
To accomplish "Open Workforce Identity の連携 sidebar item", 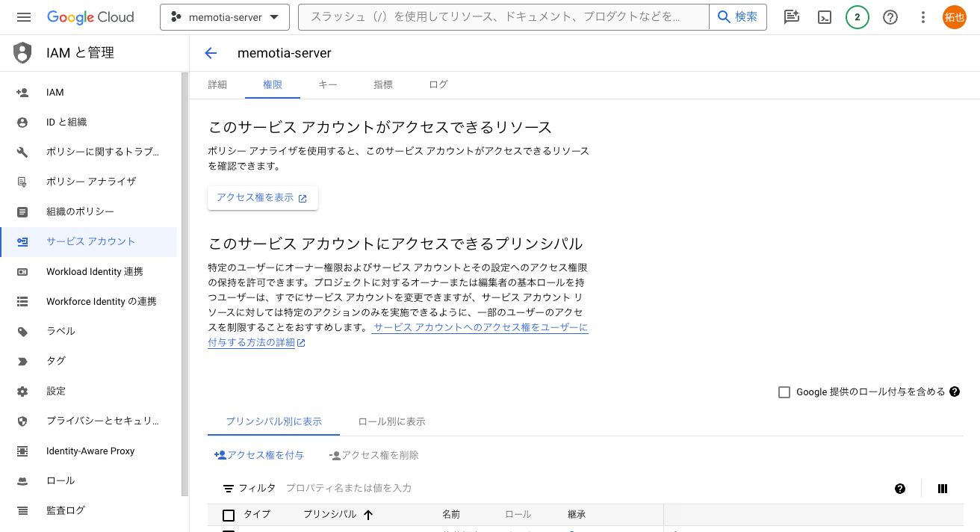I will point(90,302).
